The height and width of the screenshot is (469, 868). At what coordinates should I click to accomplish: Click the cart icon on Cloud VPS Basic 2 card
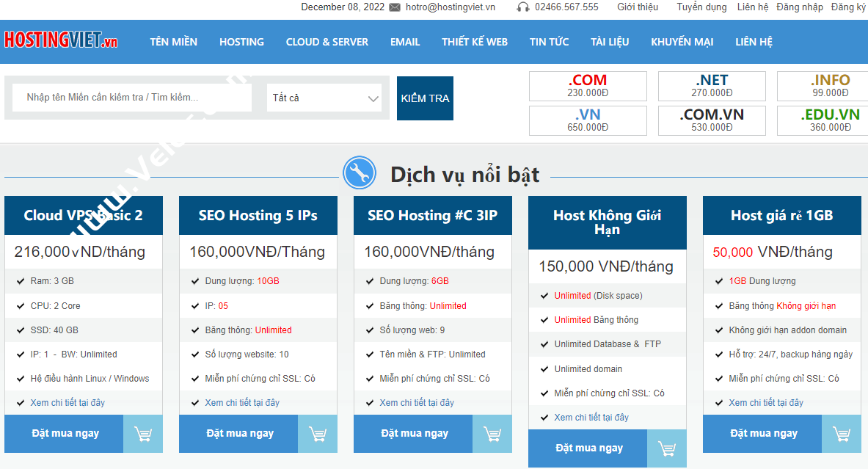point(143,434)
